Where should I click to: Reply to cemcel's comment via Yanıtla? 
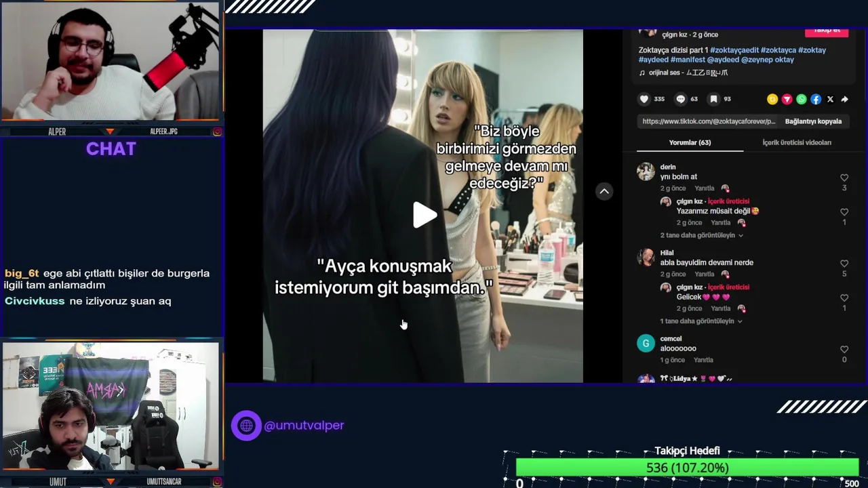point(703,360)
